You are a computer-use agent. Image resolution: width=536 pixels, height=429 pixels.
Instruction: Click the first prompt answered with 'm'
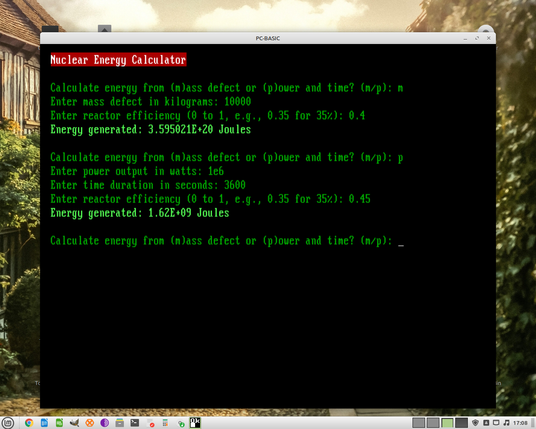point(227,88)
